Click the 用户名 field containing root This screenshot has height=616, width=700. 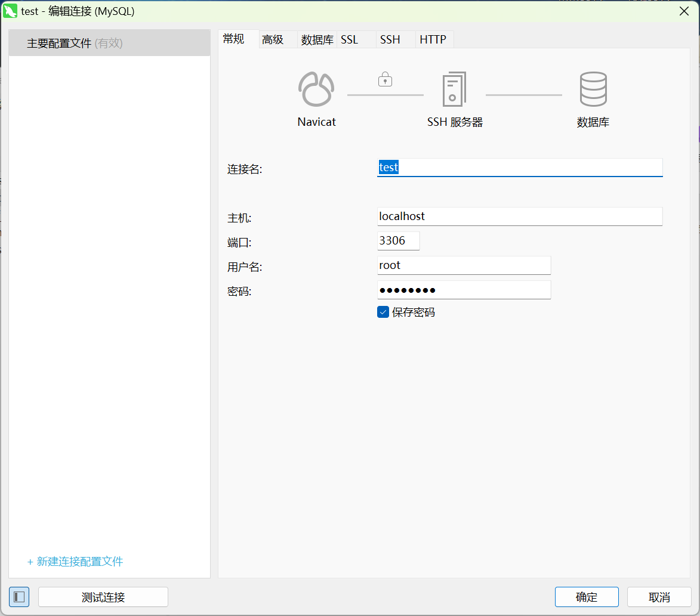464,265
